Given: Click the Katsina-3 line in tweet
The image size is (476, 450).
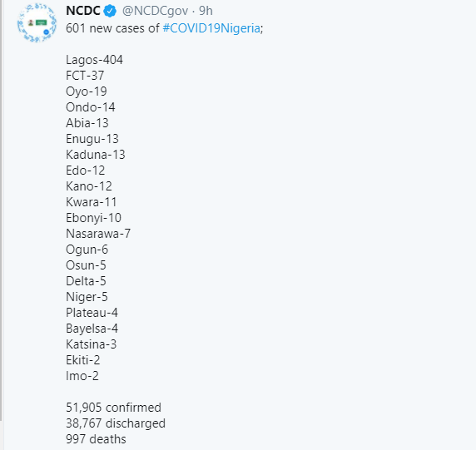Looking at the screenshot, I should [x=91, y=344].
